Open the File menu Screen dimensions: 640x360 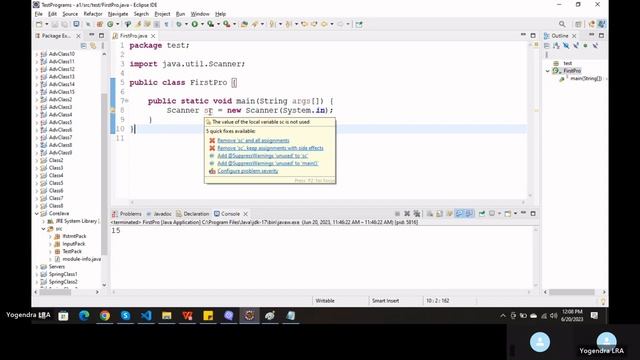[x=39, y=14]
